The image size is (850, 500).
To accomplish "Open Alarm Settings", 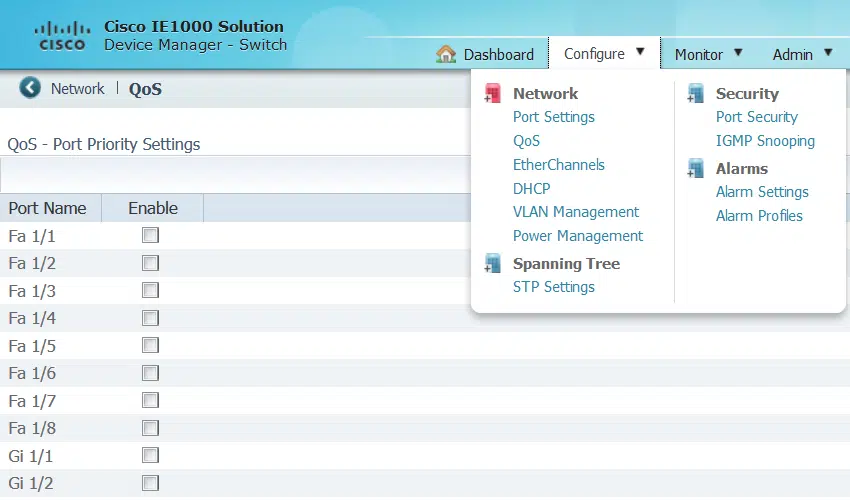I will [762, 192].
